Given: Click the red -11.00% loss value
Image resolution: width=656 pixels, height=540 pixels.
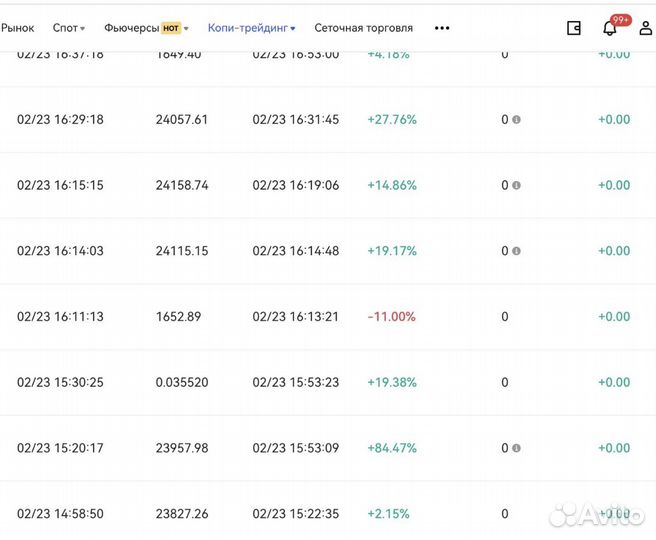Looking at the screenshot, I should (x=391, y=317).
